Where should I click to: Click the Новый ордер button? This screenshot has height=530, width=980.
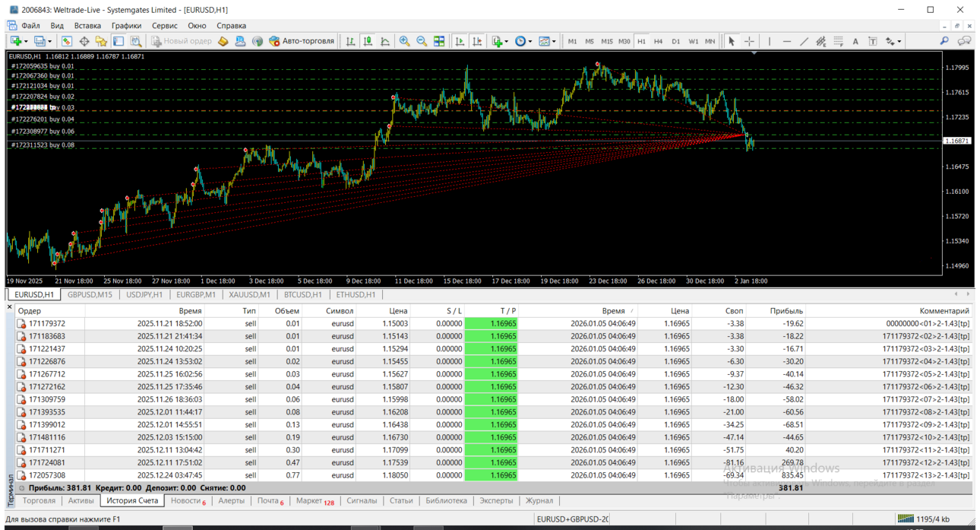182,41
